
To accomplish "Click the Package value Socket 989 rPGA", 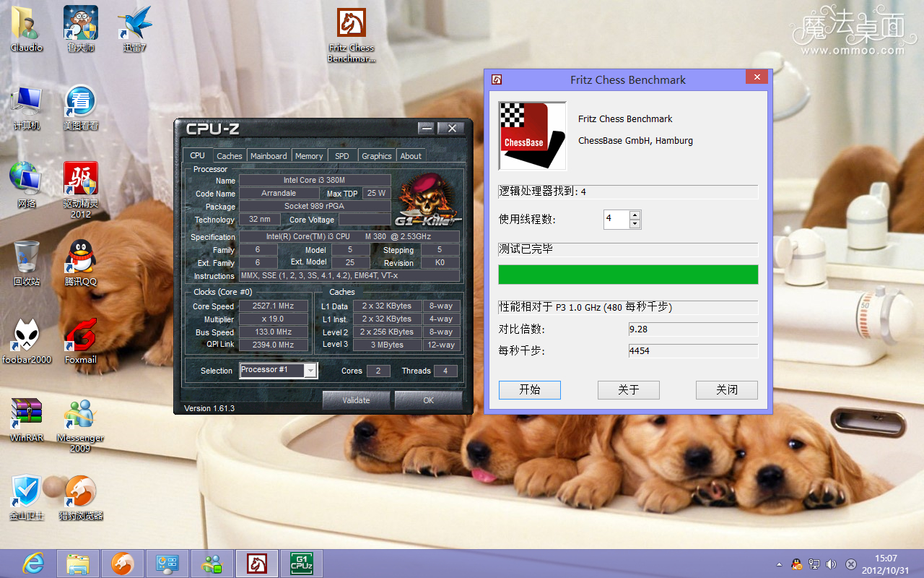I will (x=314, y=206).
